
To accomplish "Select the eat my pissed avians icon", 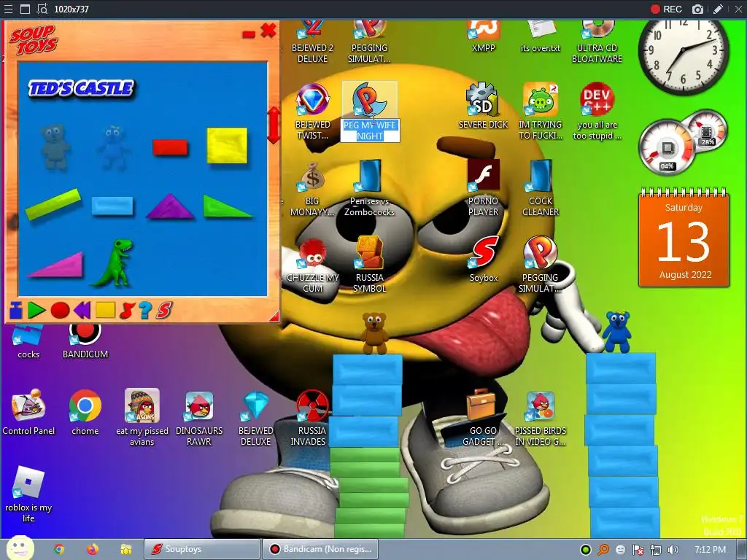I will [142, 418].
